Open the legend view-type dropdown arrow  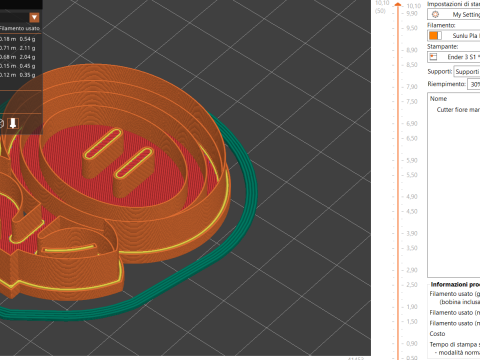point(34,17)
